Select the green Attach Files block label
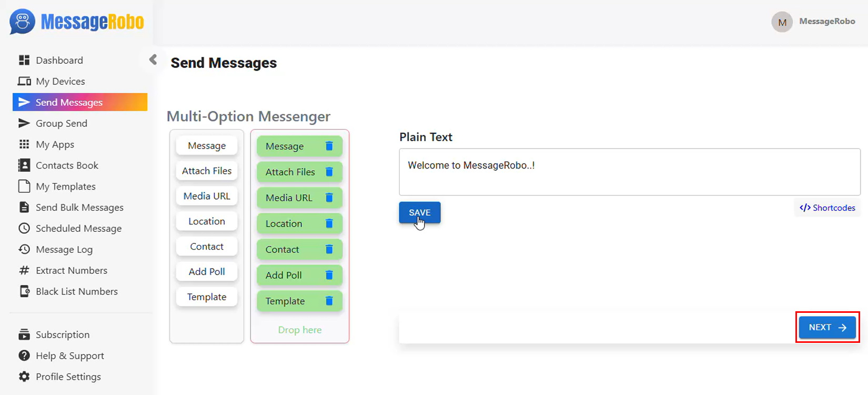The image size is (868, 395). click(x=290, y=172)
